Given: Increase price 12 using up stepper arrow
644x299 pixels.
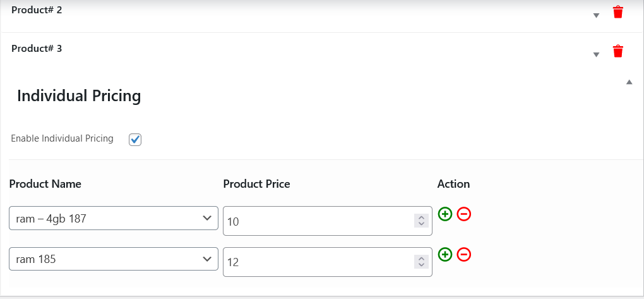Looking at the screenshot, I should pos(420,258).
